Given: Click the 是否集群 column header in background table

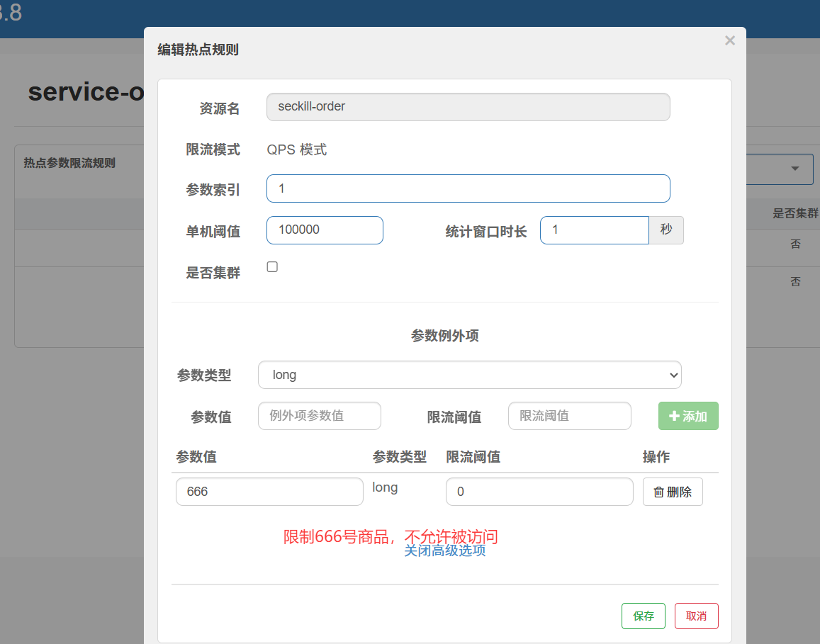Looking at the screenshot, I should tap(795, 213).
